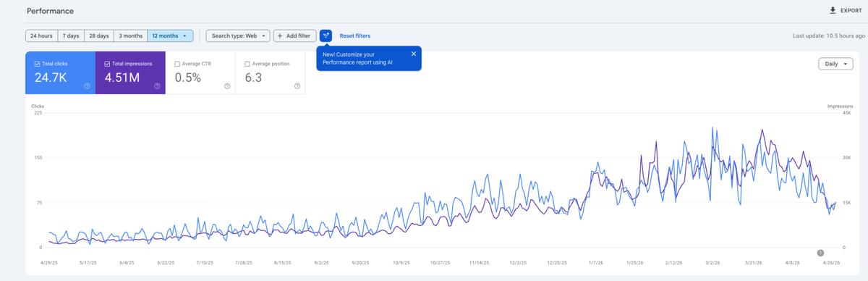Viewport: 868px width, 281px height.
Task: Uncheck the Total clicks checkbox
Action: tap(38, 64)
